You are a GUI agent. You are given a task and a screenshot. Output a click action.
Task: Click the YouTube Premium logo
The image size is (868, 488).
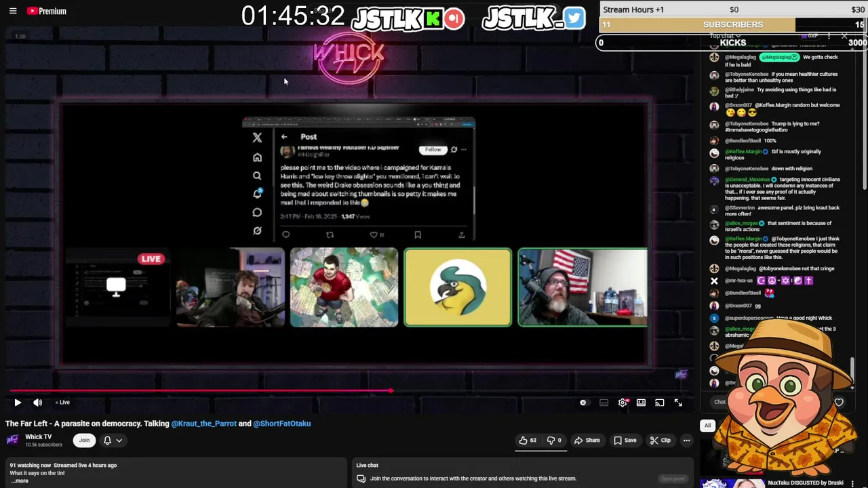[47, 11]
